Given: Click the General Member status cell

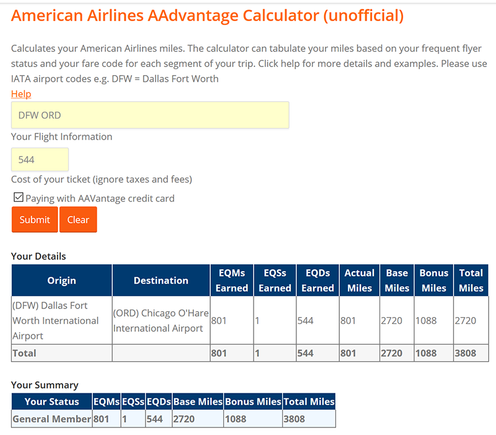Looking at the screenshot, I should point(52,419).
